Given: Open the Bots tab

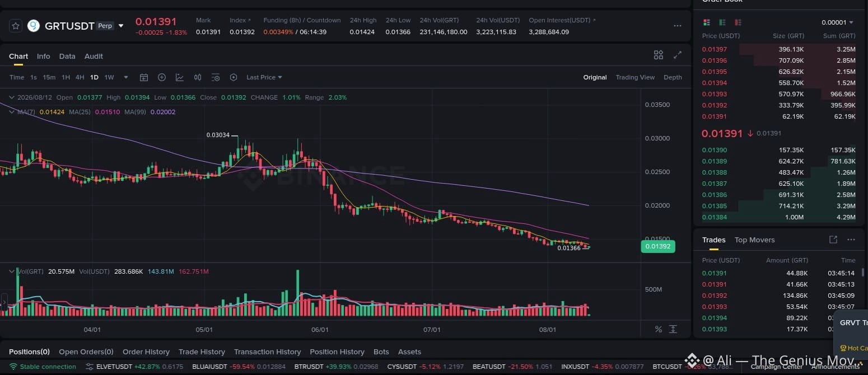Looking at the screenshot, I should click(381, 351).
